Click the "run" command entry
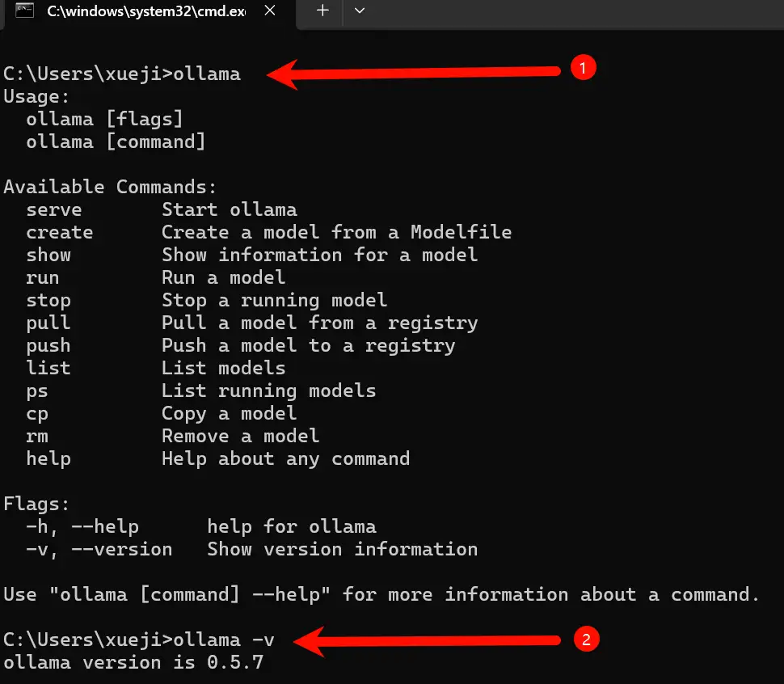Image resolution: width=784 pixels, height=684 pixels. tap(43, 278)
